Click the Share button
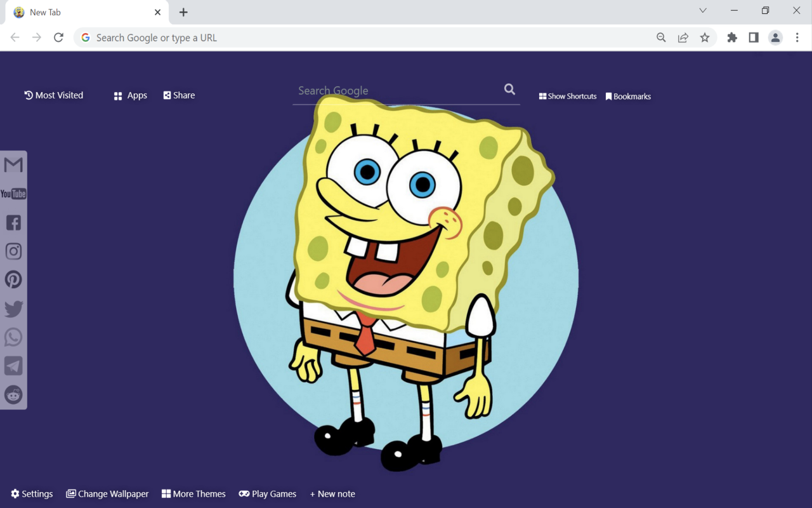Image resolution: width=812 pixels, height=508 pixels. click(x=179, y=95)
